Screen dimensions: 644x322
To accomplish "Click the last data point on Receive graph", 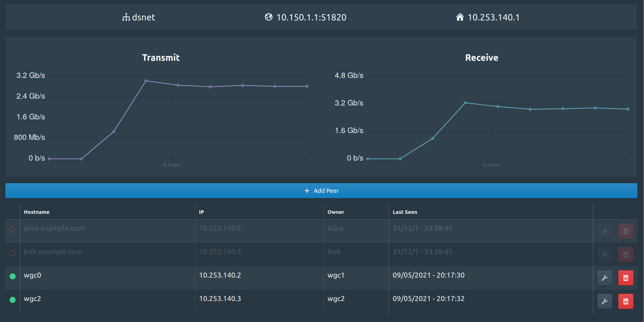I will point(628,109).
